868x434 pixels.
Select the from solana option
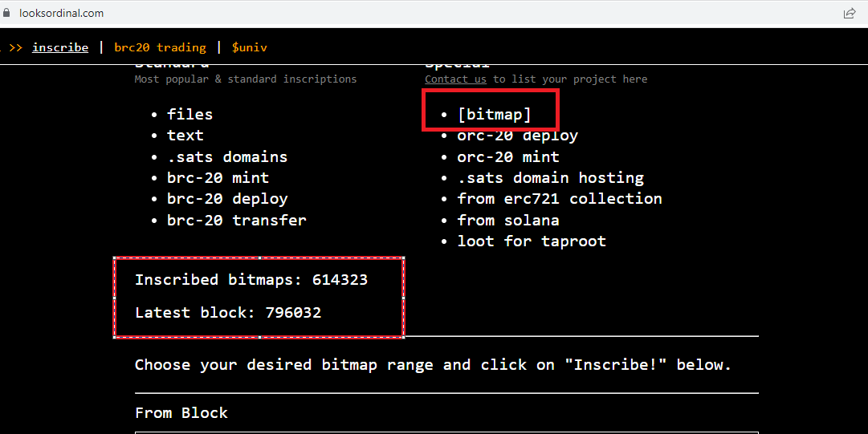click(x=508, y=220)
